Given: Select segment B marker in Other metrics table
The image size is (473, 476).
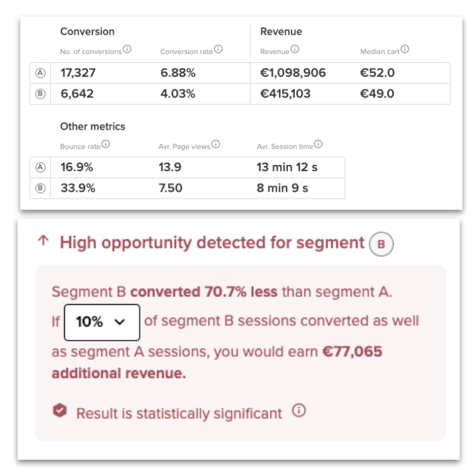Looking at the screenshot, I should pos(40,188).
